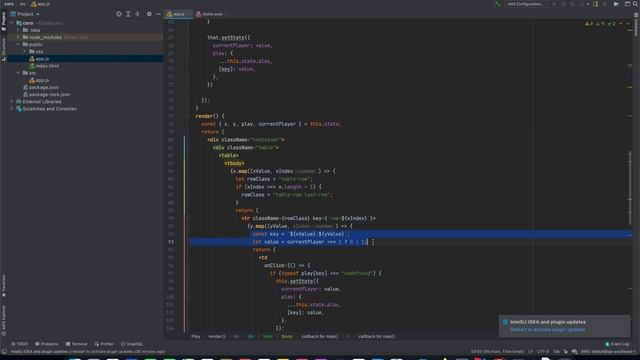Collapse the src folder
The width and height of the screenshot is (640, 360).
point(18,73)
